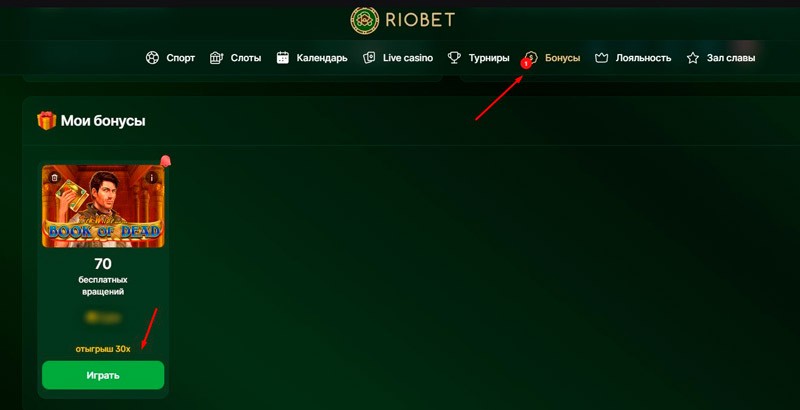Viewport: 800px width, 410px height.
Task: Click the red bell icon above bonus card
Action: coord(165,161)
